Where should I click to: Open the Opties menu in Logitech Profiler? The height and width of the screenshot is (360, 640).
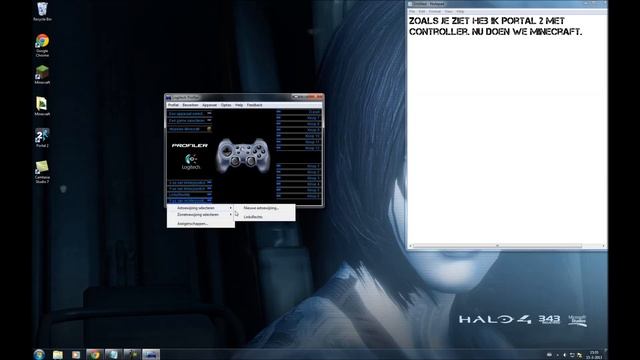coord(226,105)
